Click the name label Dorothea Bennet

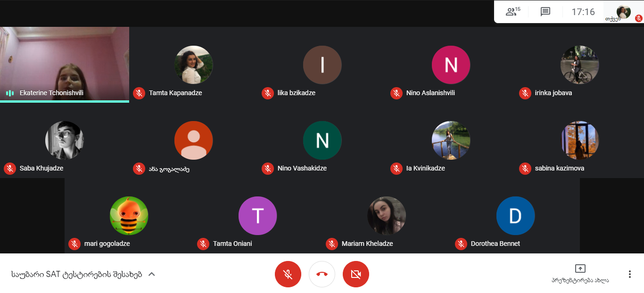coord(495,244)
